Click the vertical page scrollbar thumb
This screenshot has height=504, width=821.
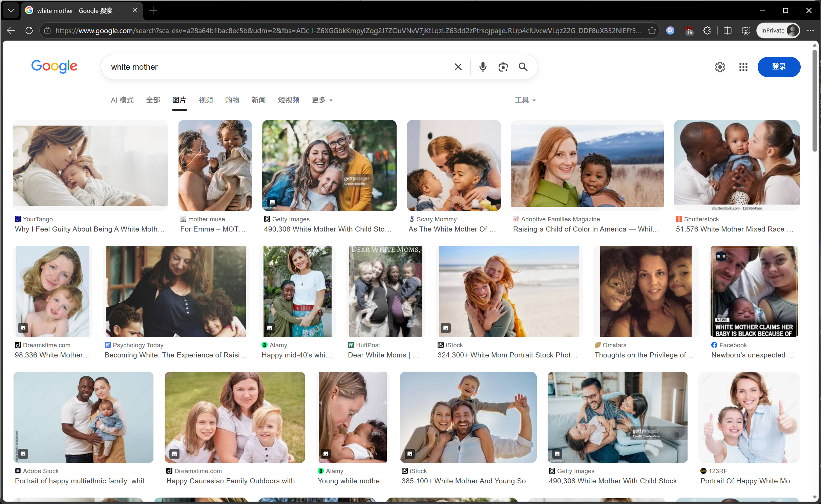[x=815, y=101]
